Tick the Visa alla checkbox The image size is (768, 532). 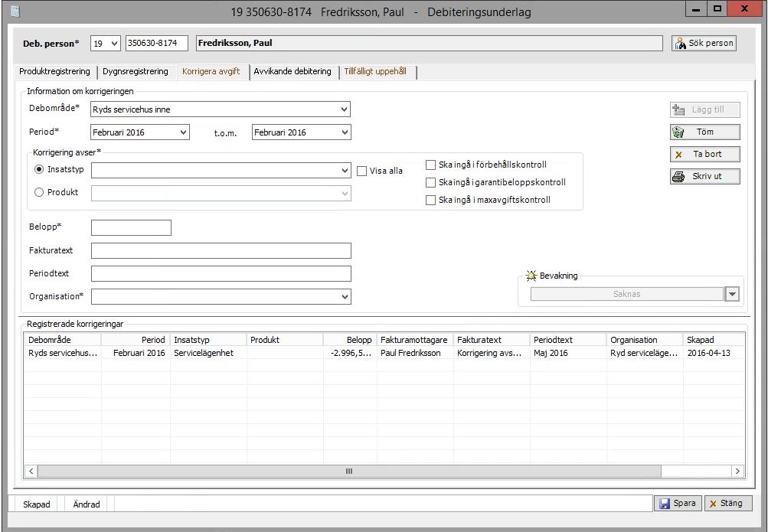361,171
